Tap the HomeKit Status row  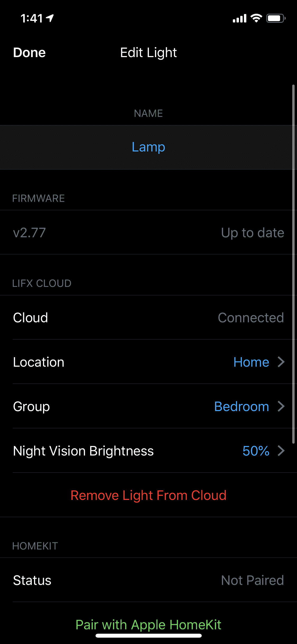(x=148, y=580)
